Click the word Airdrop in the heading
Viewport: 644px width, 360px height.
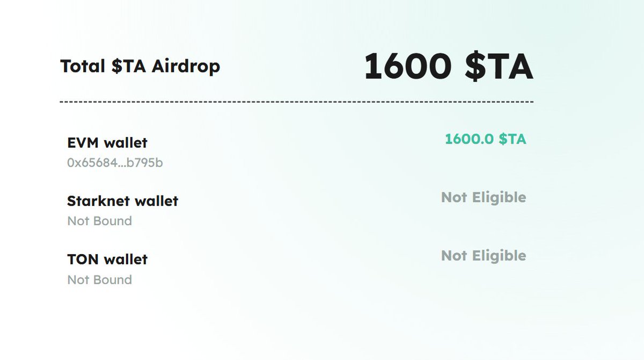186,67
